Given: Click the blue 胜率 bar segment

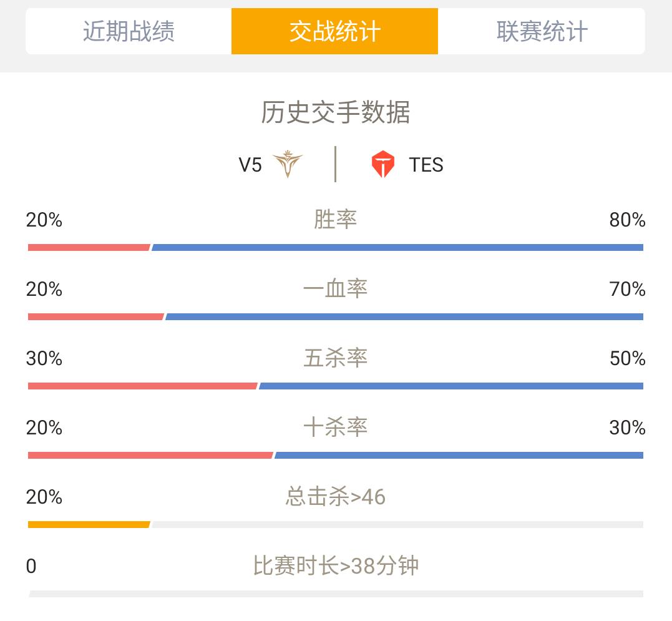Looking at the screenshot, I should pyautogui.click(x=397, y=247).
